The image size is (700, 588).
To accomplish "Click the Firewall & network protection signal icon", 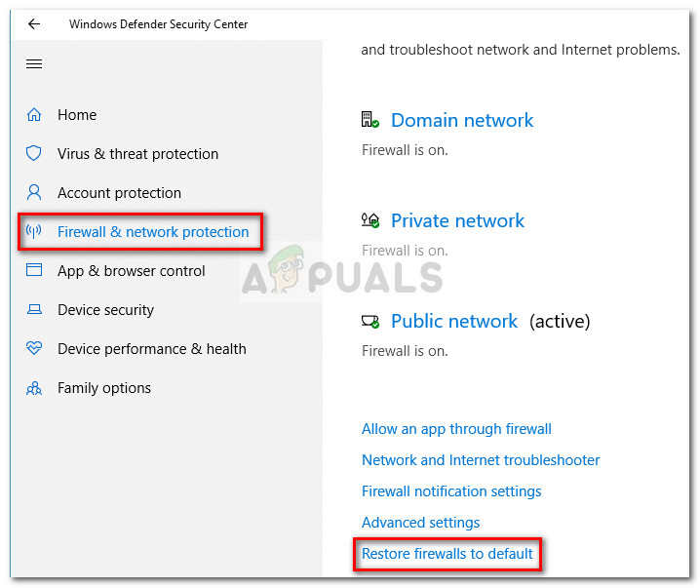I will pos(34,232).
